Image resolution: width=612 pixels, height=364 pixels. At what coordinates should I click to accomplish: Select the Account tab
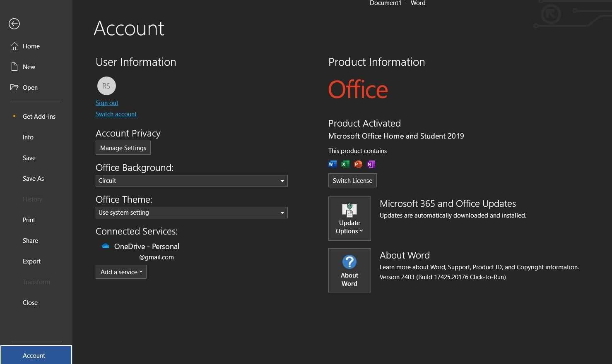36,355
